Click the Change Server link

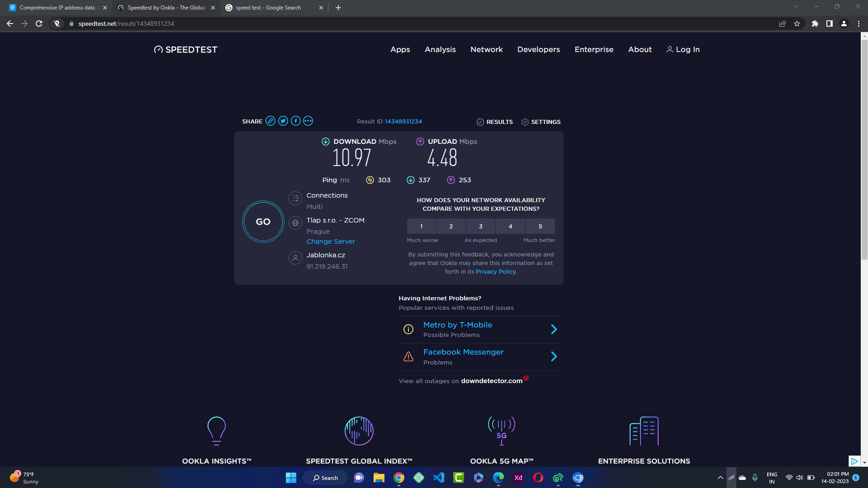(330, 241)
